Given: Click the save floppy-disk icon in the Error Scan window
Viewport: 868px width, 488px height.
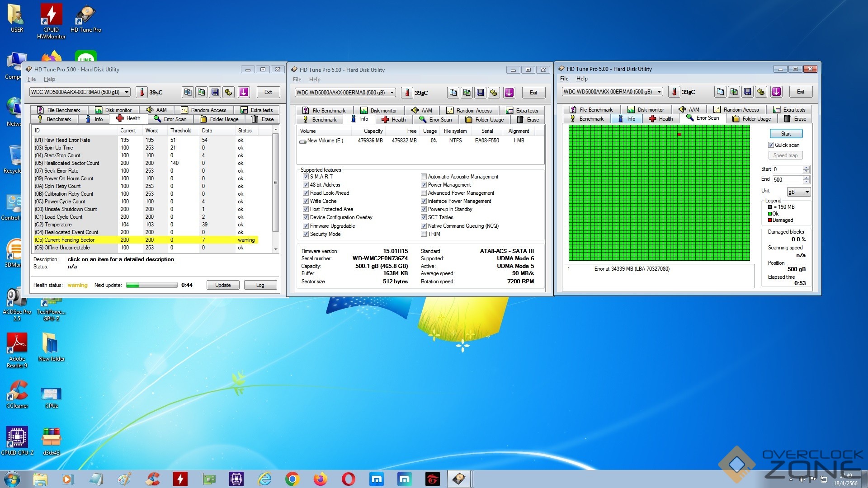Looking at the screenshot, I should pyautogui.click(x=748, y=92).
